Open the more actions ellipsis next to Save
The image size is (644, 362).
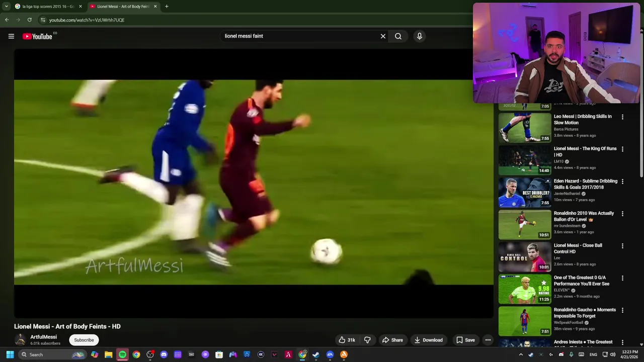tap(488, 340)
